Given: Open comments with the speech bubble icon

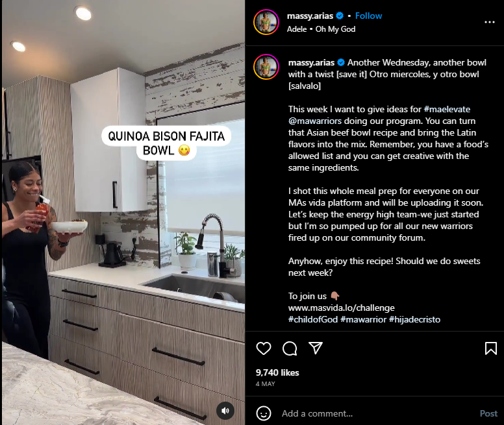Looking at the screenshot, I should 290,348.
